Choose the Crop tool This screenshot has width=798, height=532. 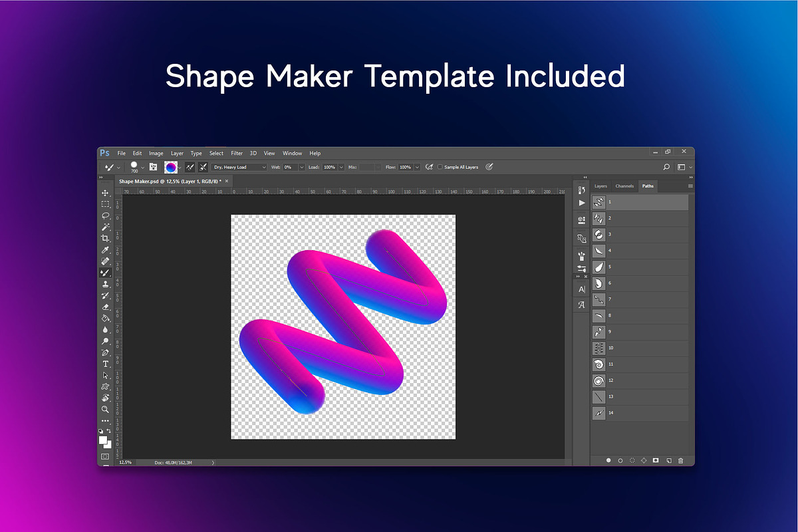click(x=105, y=238)
